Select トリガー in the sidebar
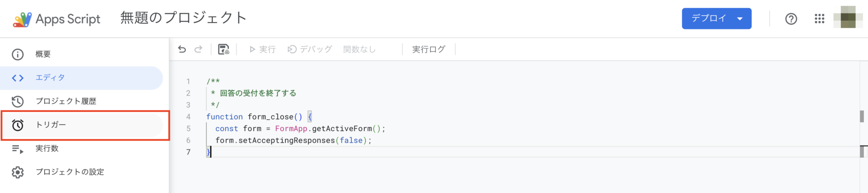 click(51, 124)
